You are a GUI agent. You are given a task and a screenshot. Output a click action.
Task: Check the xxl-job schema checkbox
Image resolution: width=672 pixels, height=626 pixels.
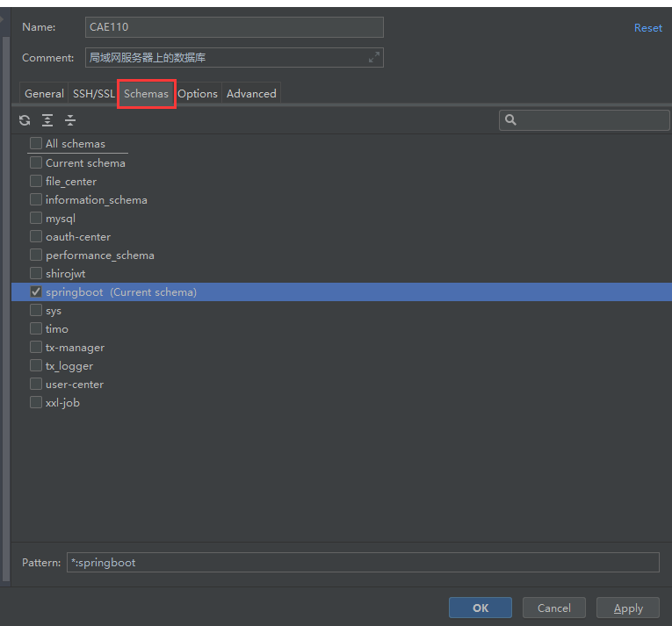(36, 402)
